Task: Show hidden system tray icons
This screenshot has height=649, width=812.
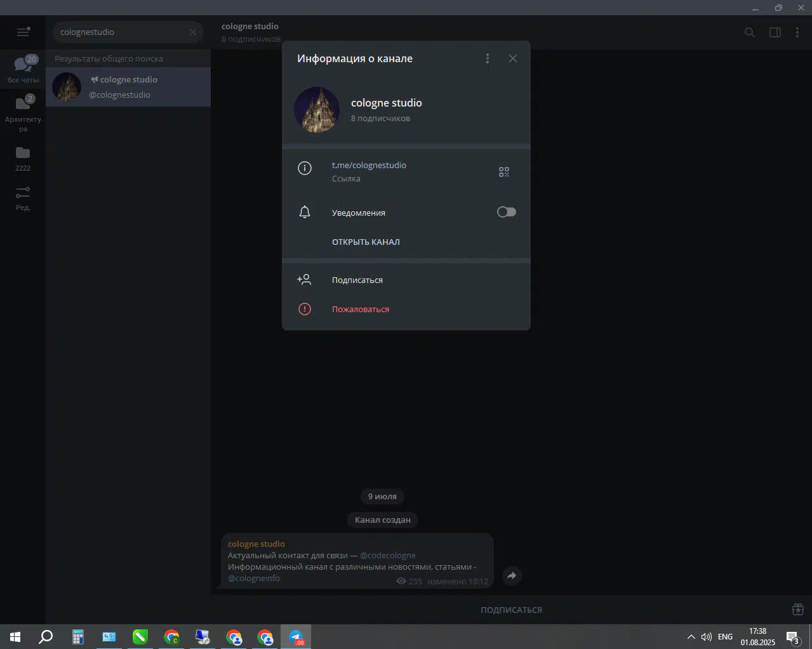Action: [691, 637]
